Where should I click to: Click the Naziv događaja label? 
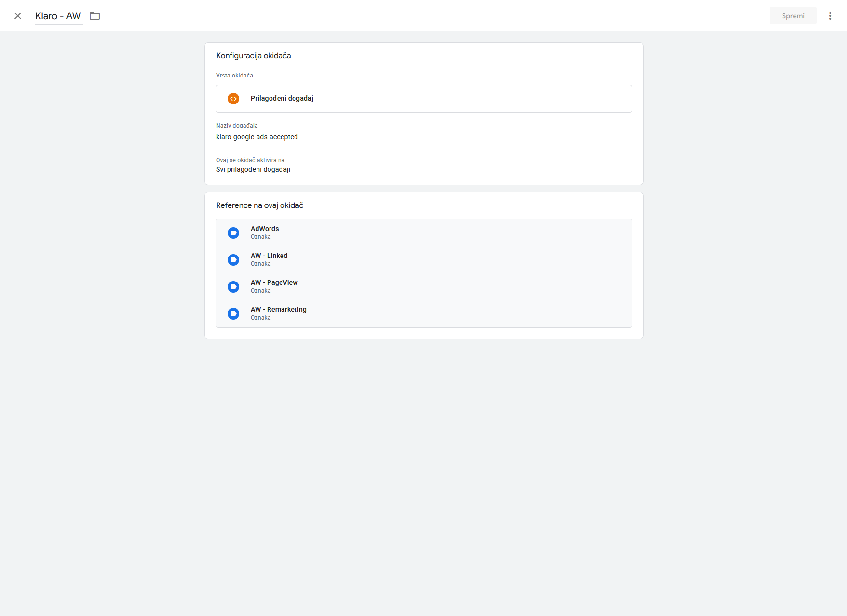pyautogui.click(x=237, y=126)
